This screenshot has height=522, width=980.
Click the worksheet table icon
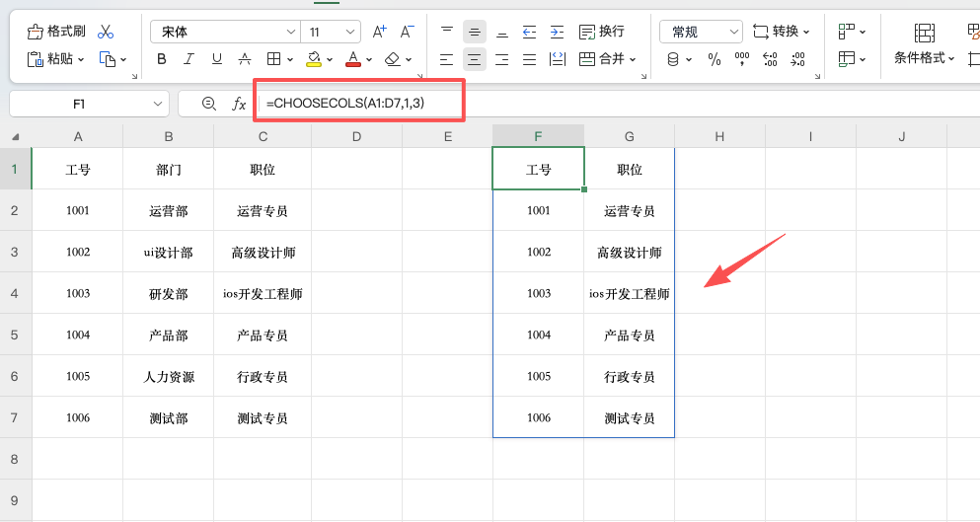point(847,59)
